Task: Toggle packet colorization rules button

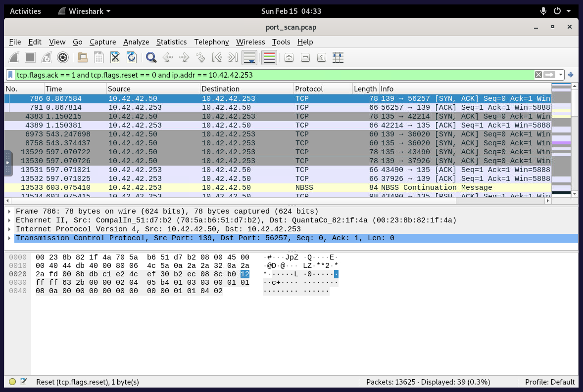Action: coord(269,58)
